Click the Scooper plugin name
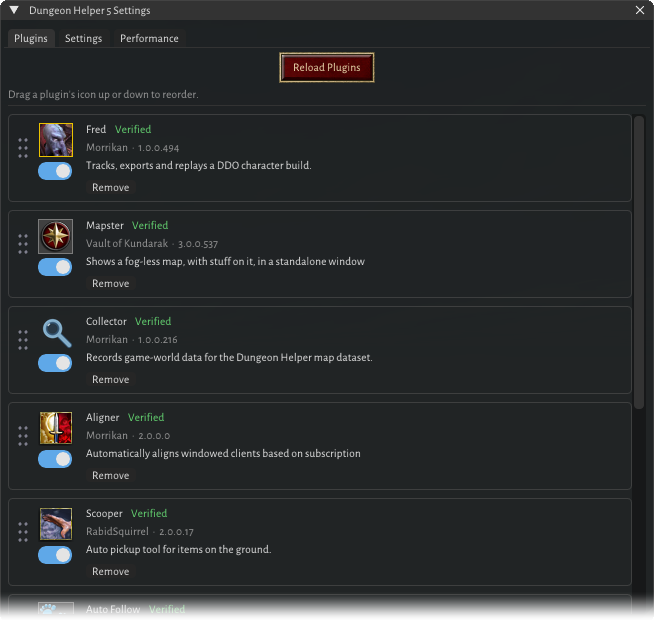Image resolution: width=654 pixels, height=622 pixels. (x=104, y=513)
